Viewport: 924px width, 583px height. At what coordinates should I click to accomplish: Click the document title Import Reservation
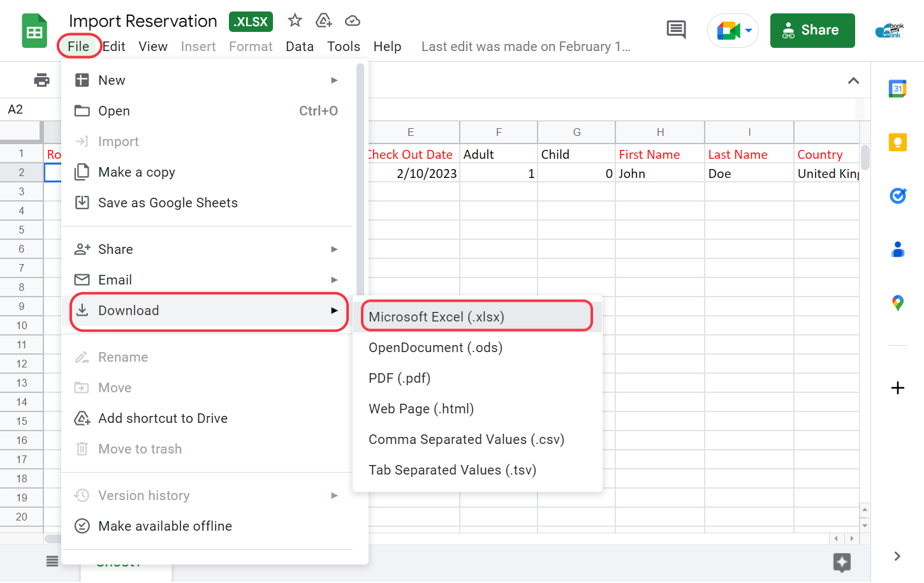pos(143,21)
